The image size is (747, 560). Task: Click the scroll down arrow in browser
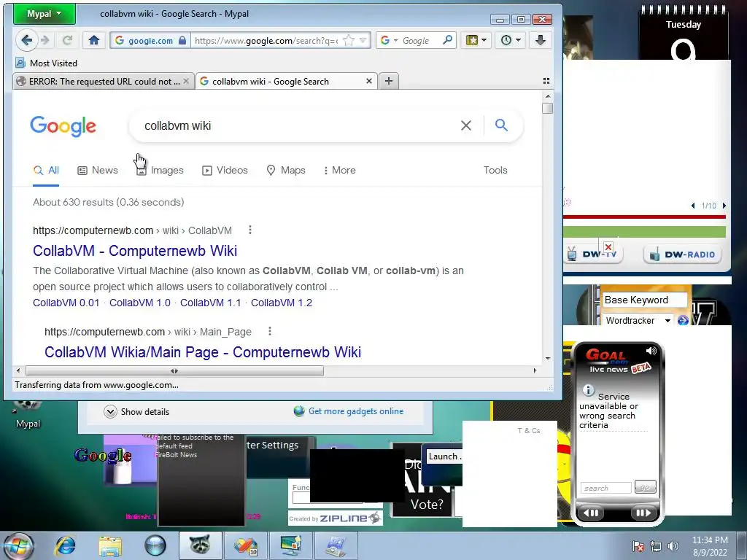tap(547, 358)
